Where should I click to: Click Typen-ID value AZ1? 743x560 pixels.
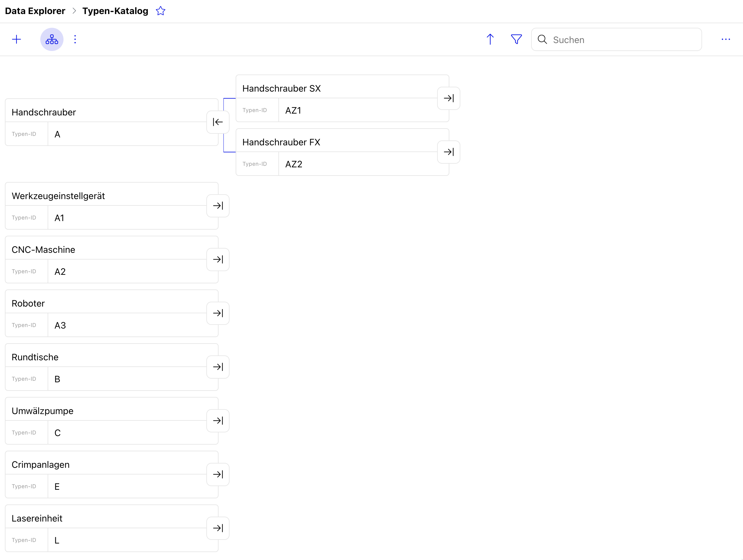point(293,111)
